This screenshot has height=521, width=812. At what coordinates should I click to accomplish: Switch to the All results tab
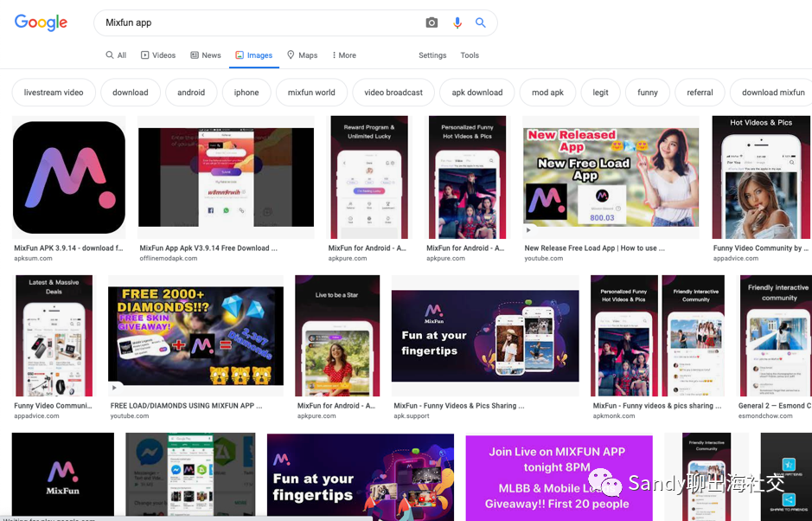pyautogui.click(x=116, y=55)
